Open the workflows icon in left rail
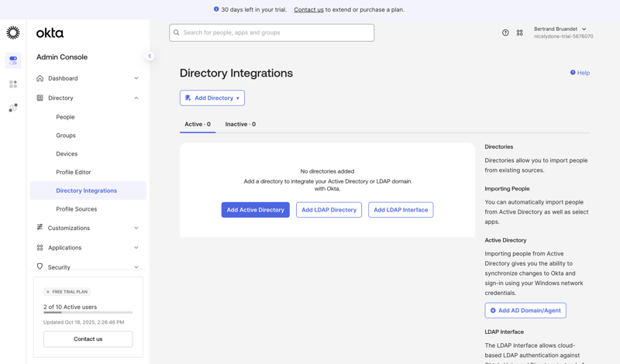The image size is (620, 364). [x=13, y=108]
